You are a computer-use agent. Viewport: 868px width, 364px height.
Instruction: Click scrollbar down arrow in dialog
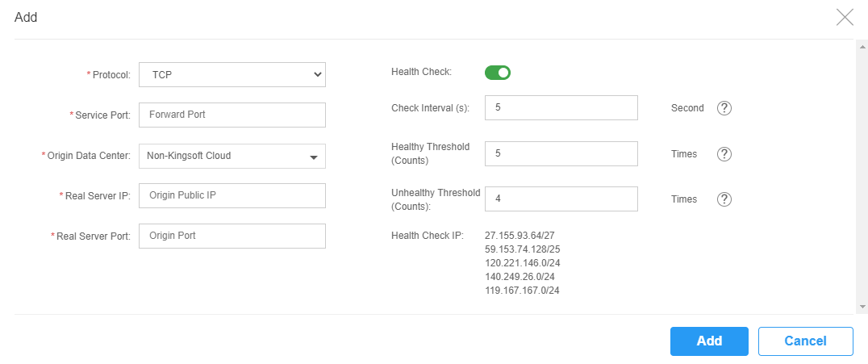[x=862, y=306]
